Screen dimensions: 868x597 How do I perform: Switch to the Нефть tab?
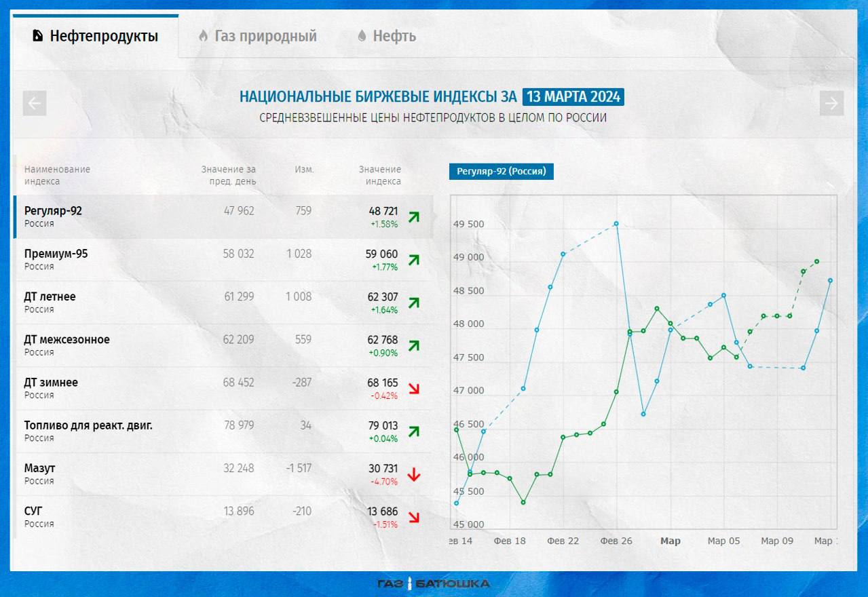pyautogui.click(x=386, y=36)
